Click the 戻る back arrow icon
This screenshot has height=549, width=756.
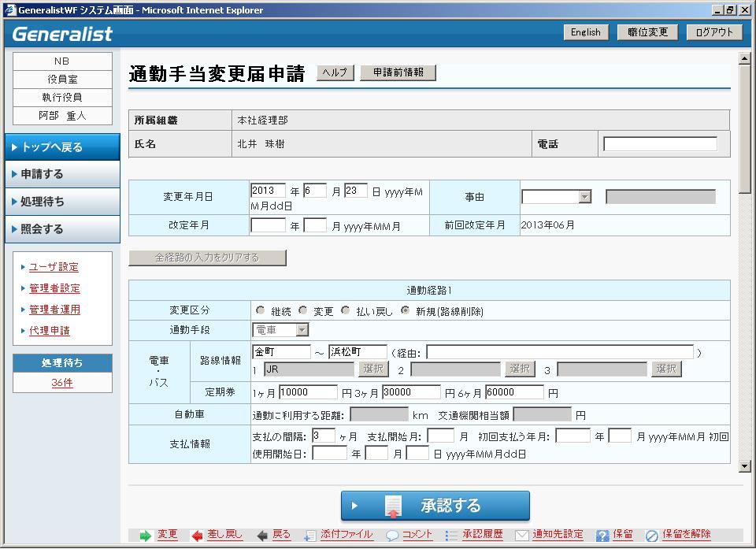[x=262, y=536]
